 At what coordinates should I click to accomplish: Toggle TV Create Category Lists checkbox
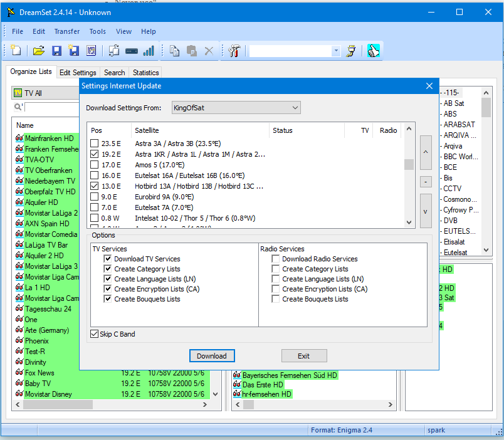(x=108, y=269)
